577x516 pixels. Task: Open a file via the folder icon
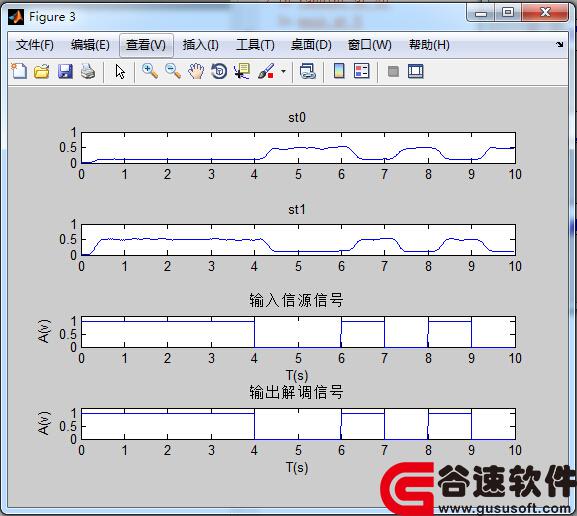pos(42,71)
